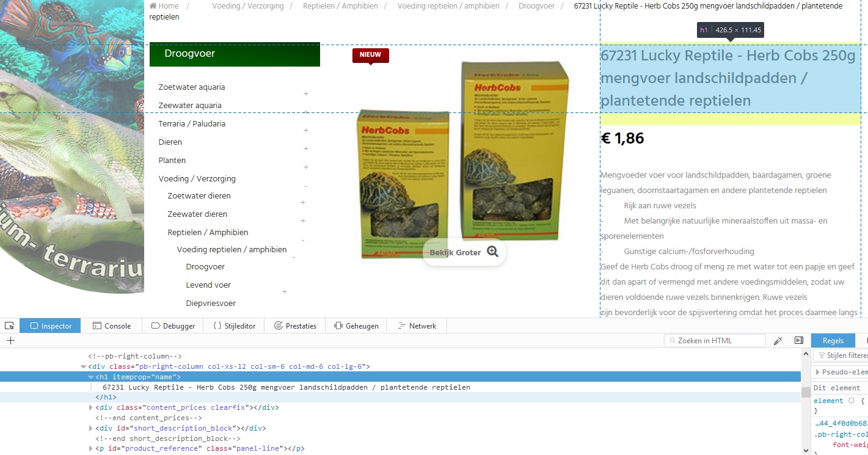Open the Console tab

point(112,326)
